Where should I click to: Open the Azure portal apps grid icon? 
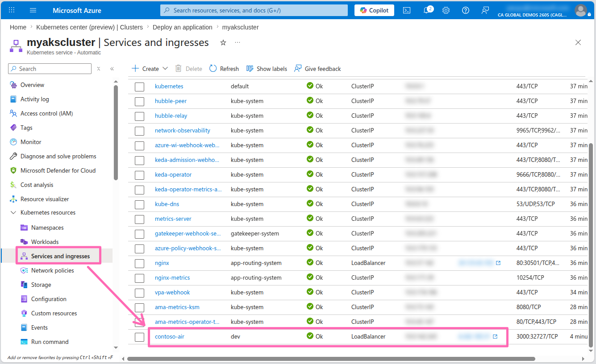(x=12, y=10)
